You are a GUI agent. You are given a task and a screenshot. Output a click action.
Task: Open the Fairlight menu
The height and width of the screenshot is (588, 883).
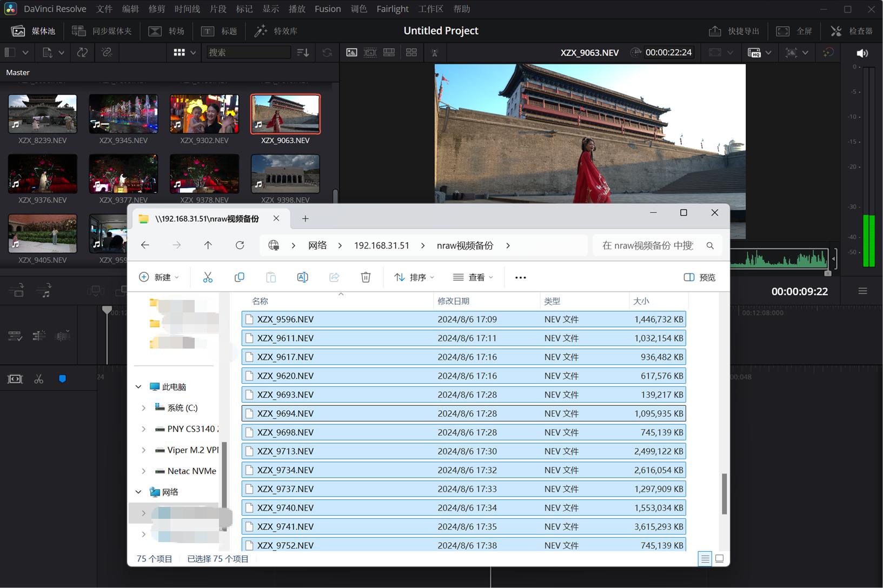[x=393, y=9]
